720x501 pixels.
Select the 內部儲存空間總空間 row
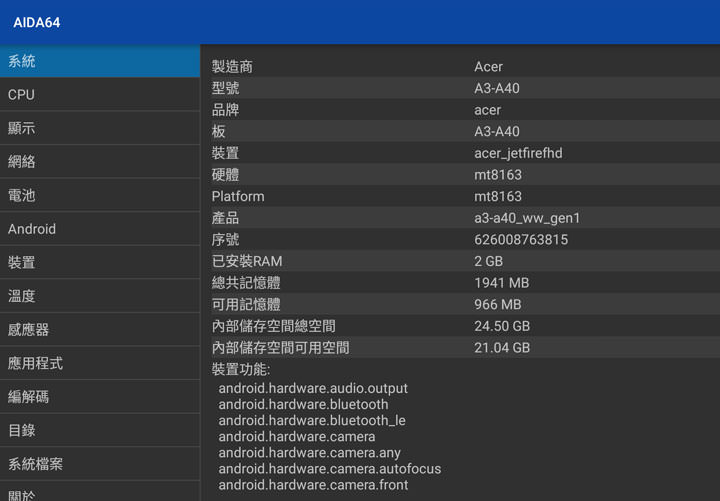click(460, 326)
